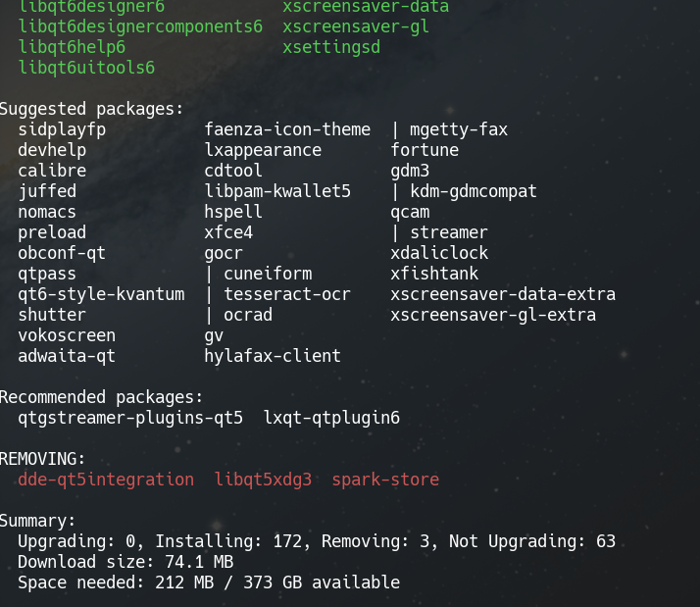The height and width of the screenshot is (607, 700).
Task: Click the preload package
Action: point(52,232)
